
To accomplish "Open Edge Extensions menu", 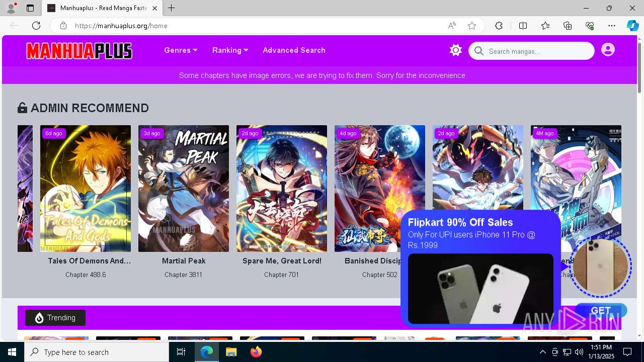I will click(x=499, y=26).
